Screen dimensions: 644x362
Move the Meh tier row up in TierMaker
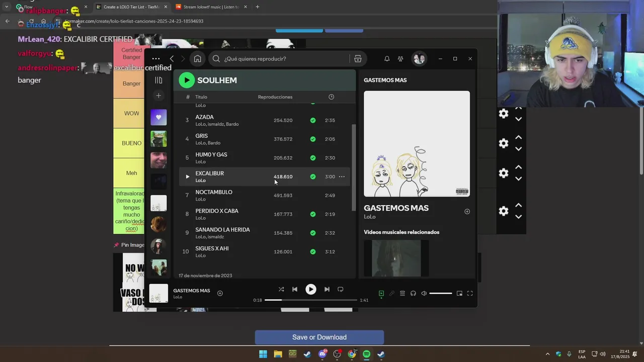[x=518, y=167]
